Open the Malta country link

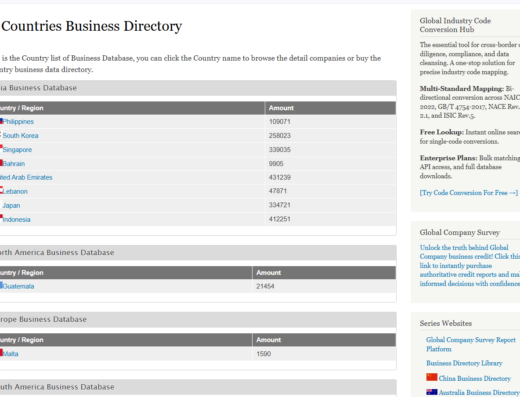[10, 354]
